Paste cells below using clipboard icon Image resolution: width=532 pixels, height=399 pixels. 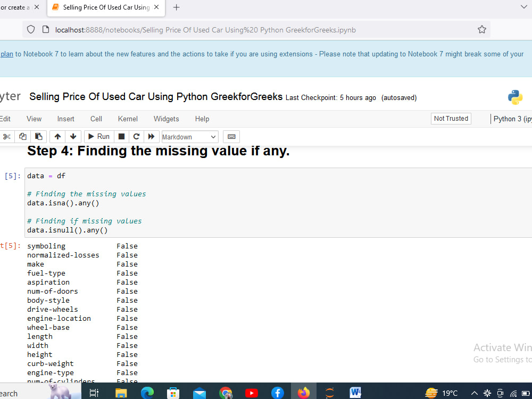point(38,137)
